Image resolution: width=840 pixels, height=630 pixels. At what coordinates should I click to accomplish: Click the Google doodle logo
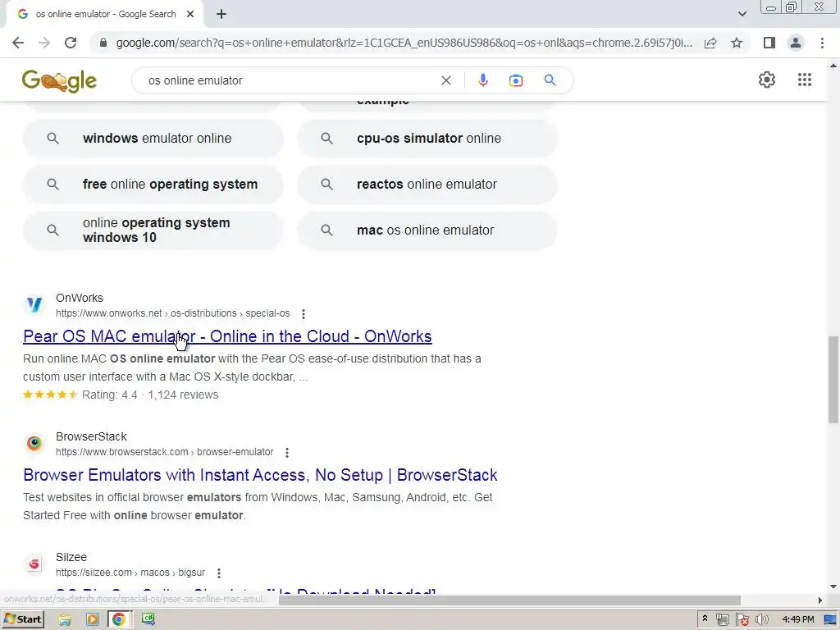coord(59,80)
